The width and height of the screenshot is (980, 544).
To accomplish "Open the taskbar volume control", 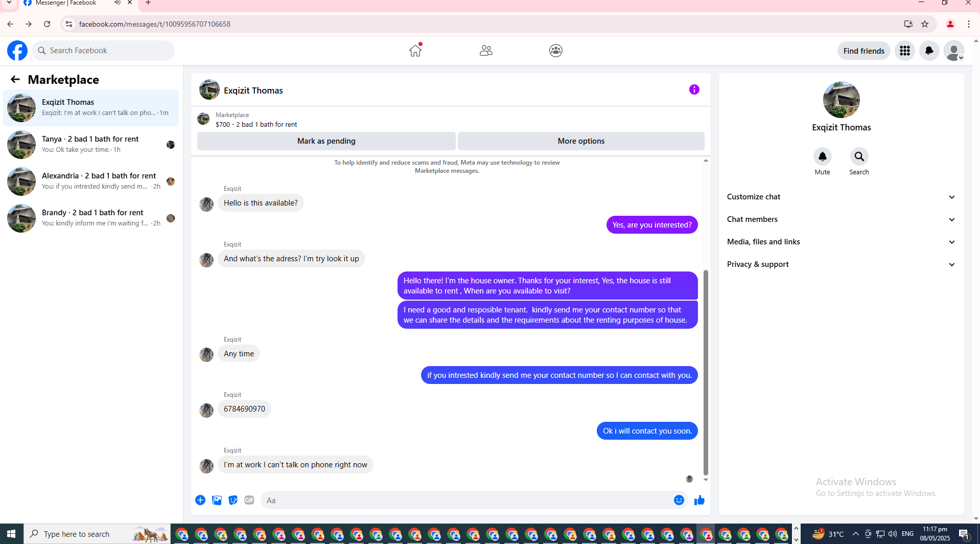I will coord(893,534).
